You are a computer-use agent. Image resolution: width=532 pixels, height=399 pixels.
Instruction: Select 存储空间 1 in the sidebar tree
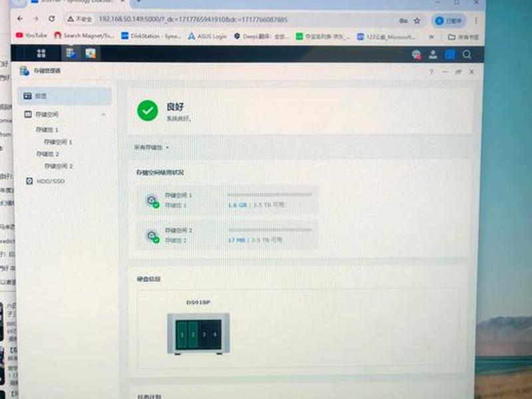pos(58,142)
